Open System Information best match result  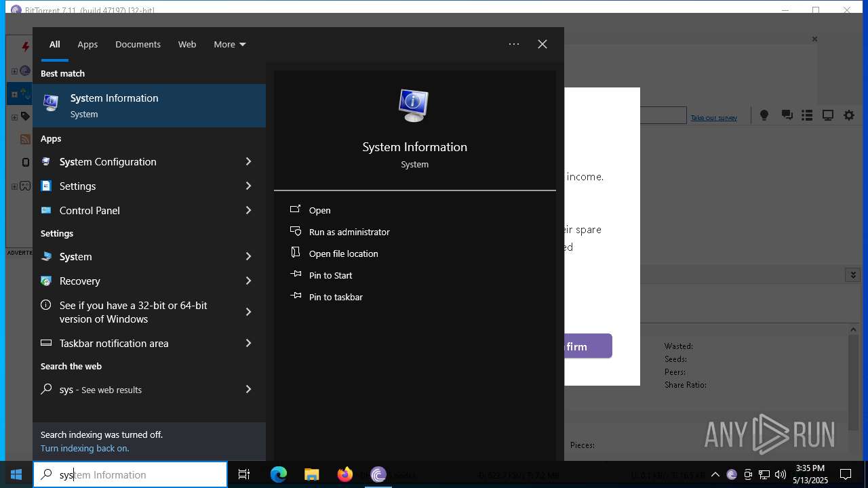pyautogui.click(x=149, y=105)
